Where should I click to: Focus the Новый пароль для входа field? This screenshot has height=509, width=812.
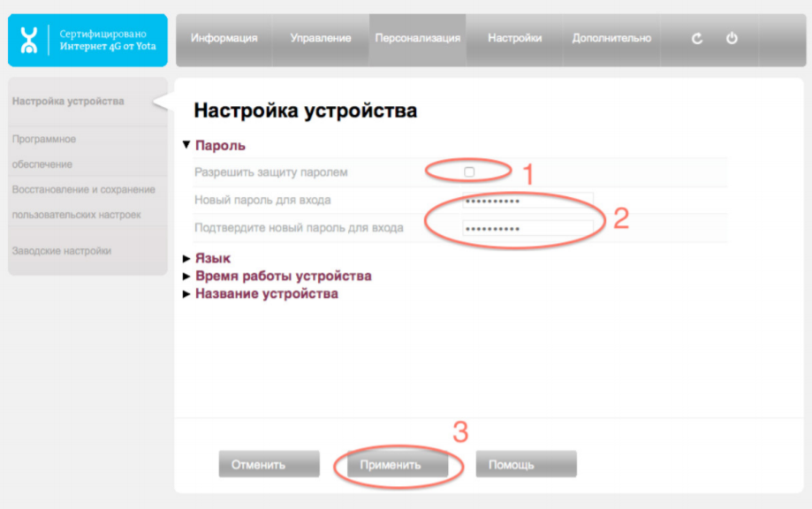527,201
